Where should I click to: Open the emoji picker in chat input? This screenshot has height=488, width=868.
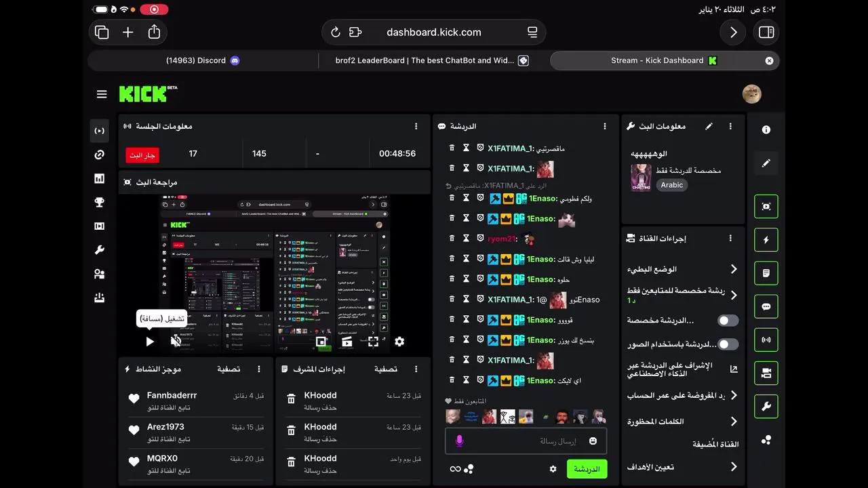593,441
